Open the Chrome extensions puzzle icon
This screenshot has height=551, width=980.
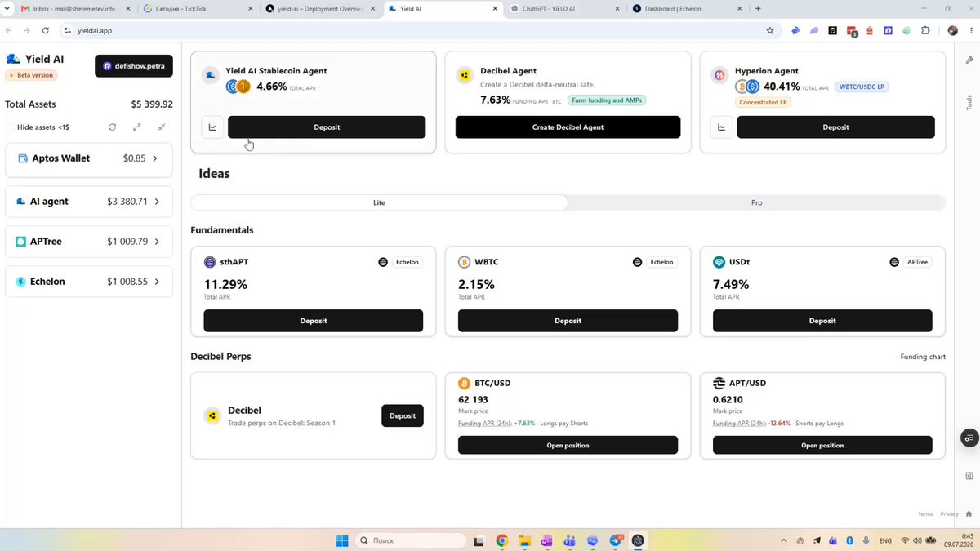coord(925,30)
